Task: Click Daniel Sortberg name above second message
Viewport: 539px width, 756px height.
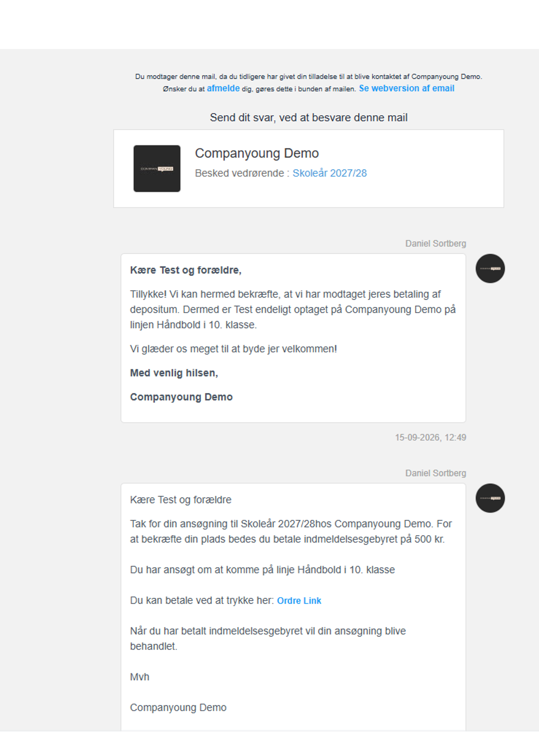Action: [436, 473]
